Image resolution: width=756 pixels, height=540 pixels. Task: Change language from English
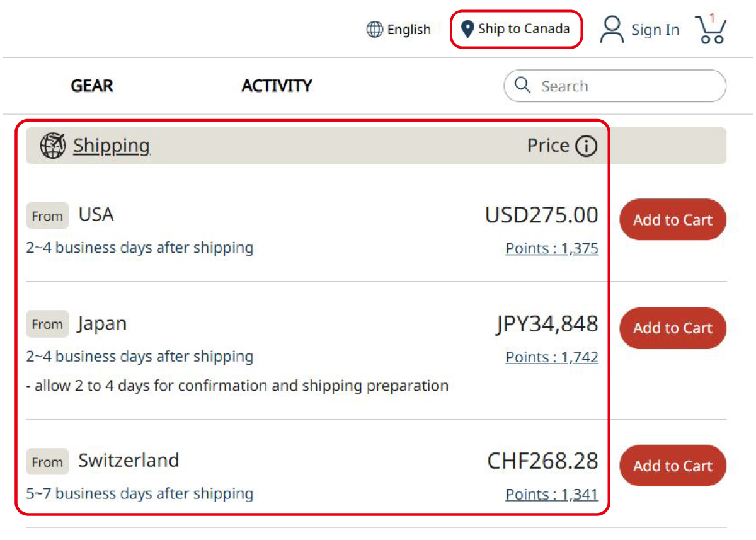click(x=409, y=30)
